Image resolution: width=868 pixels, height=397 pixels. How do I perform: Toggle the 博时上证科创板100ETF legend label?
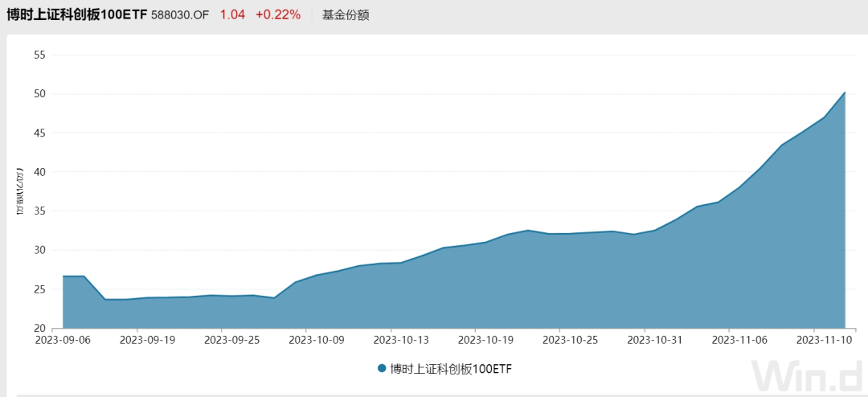451,369
